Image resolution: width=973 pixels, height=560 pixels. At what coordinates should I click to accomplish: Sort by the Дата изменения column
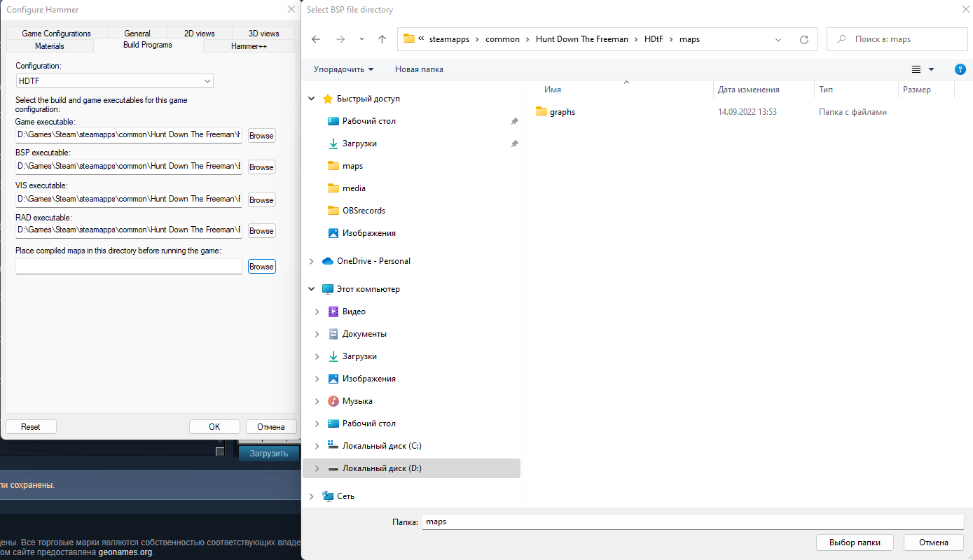pos(748,90)
